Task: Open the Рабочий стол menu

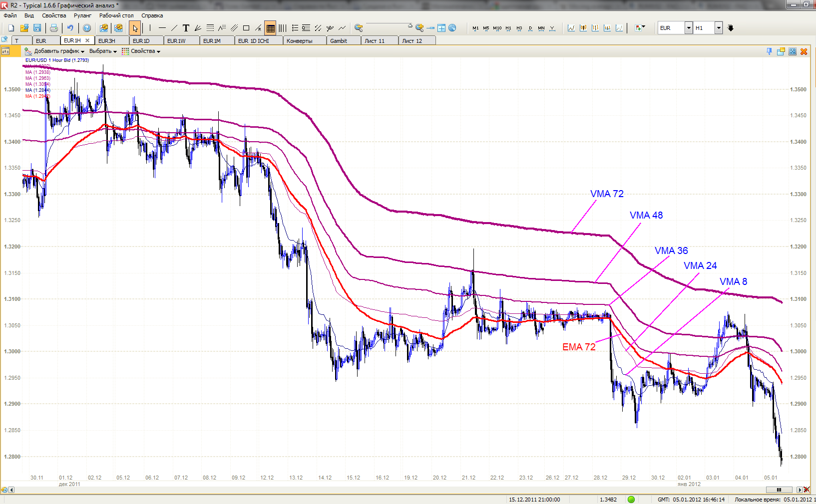Action: coord(116,15)
